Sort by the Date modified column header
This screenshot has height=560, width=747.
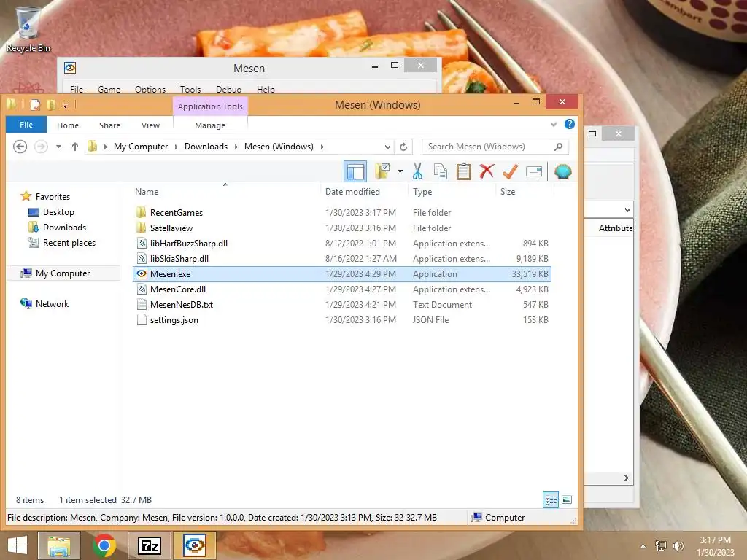[365, 192]
